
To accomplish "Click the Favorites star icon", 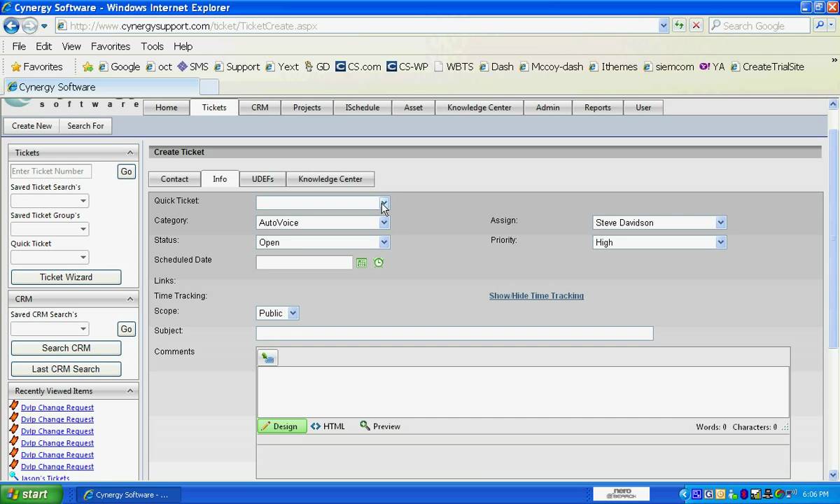I will (x=15, y=66).
